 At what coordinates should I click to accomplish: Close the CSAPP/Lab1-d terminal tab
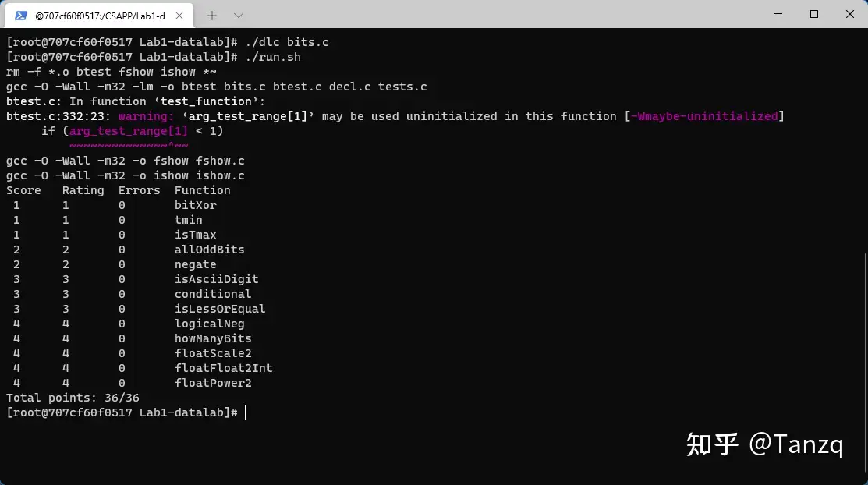pyautogui.click(x=179, y=16)
